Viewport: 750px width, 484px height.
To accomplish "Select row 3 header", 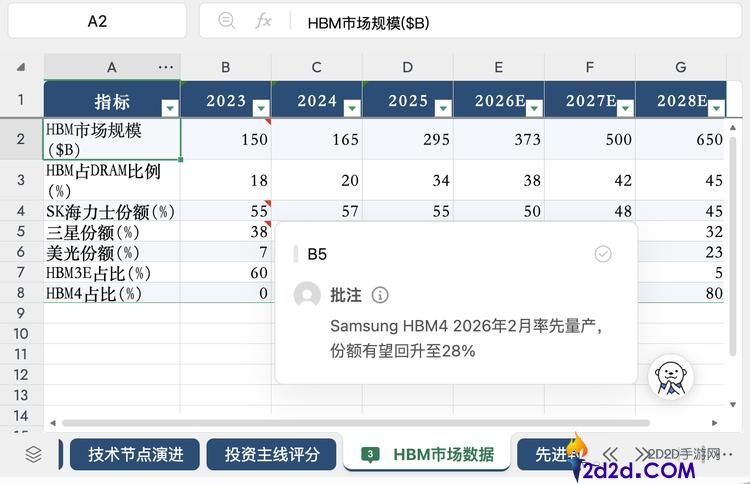I will pos(21,180).
